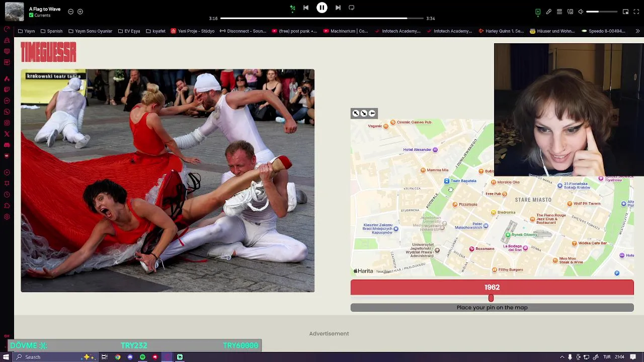Click the Place your pin on the map button
Screen dimensions: 644x362
[x=492, y=308]
